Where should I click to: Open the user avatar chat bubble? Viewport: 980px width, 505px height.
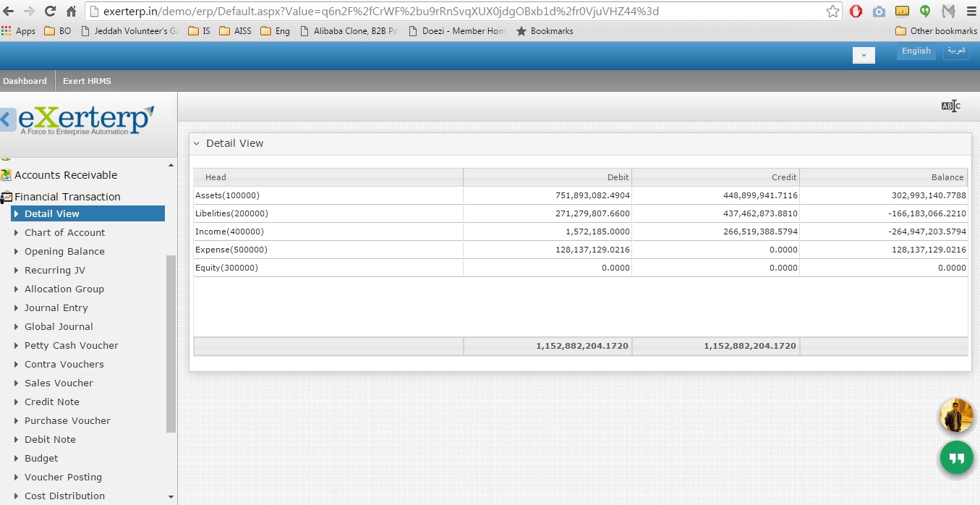pos(956,415)
